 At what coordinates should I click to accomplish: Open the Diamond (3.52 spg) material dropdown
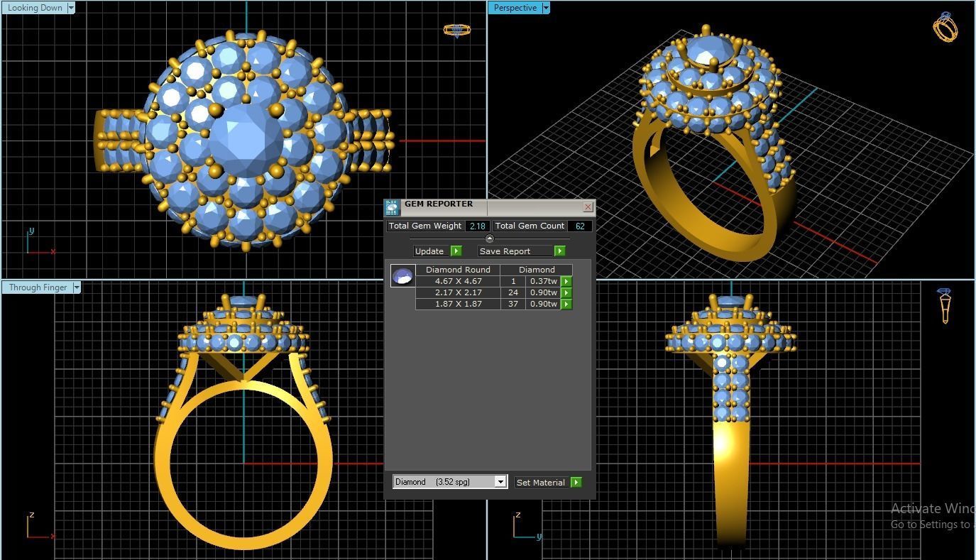pos(500,482)
